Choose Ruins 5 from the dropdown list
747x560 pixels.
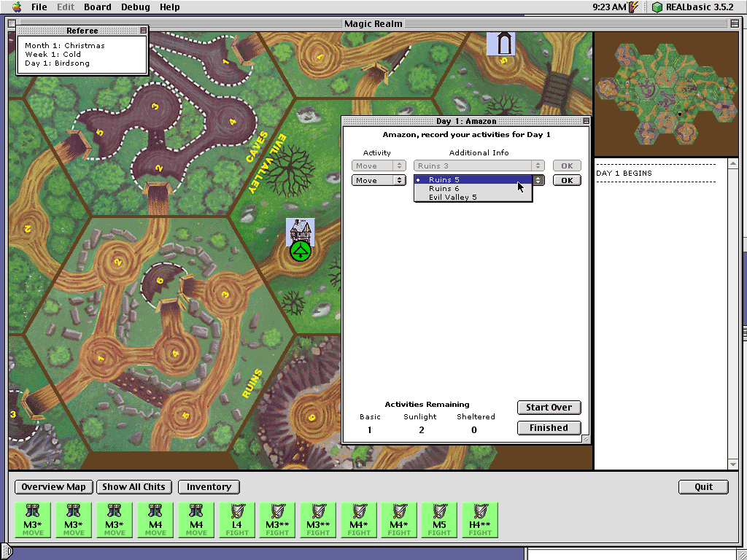tap(473, 179)
